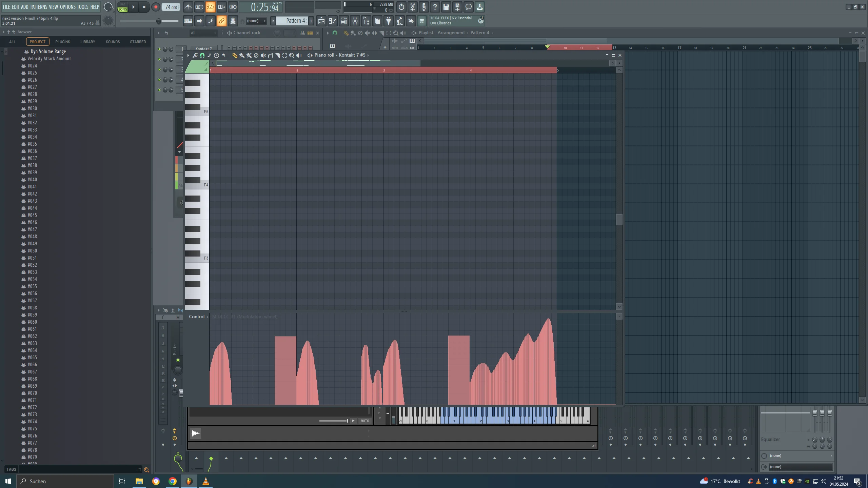868x488 pixels.
Task: Open the PATTERNS menu
Action: [39, 7]
